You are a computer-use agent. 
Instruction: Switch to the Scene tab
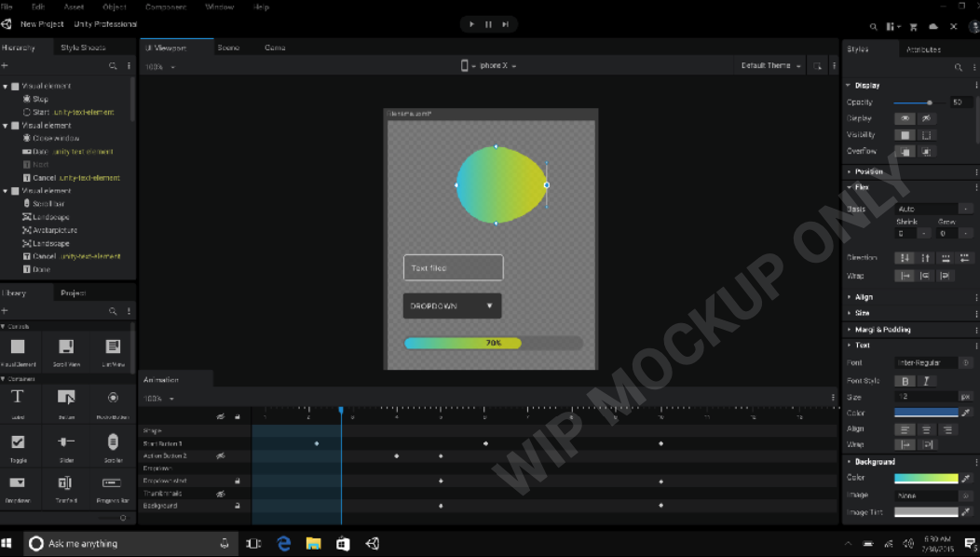point(230,48)
